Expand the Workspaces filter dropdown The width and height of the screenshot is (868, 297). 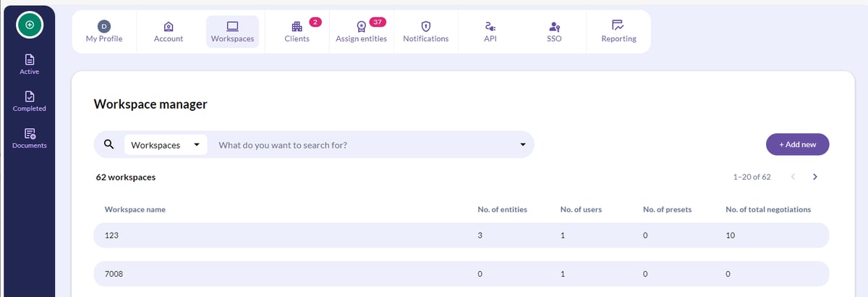(166, 144)
